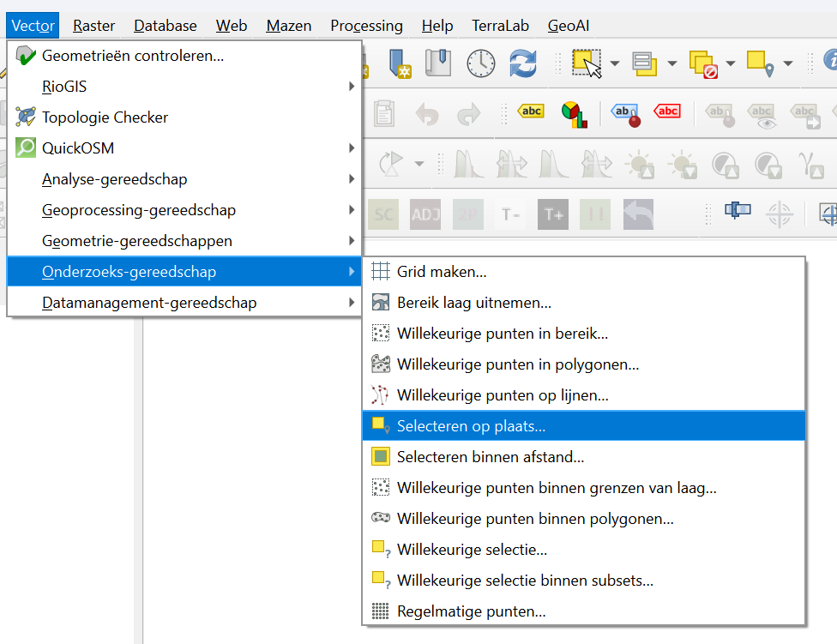Open temporal controller clock icon
Image resolution: width=837 pixels, height=644 pixels.
click(481, 63)
